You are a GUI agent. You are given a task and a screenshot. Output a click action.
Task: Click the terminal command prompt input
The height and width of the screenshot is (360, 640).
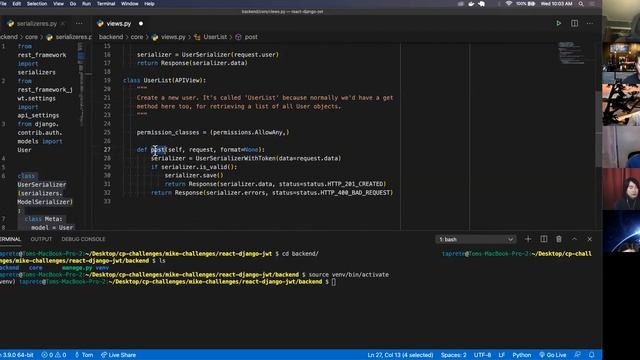[x=333, y=282]
